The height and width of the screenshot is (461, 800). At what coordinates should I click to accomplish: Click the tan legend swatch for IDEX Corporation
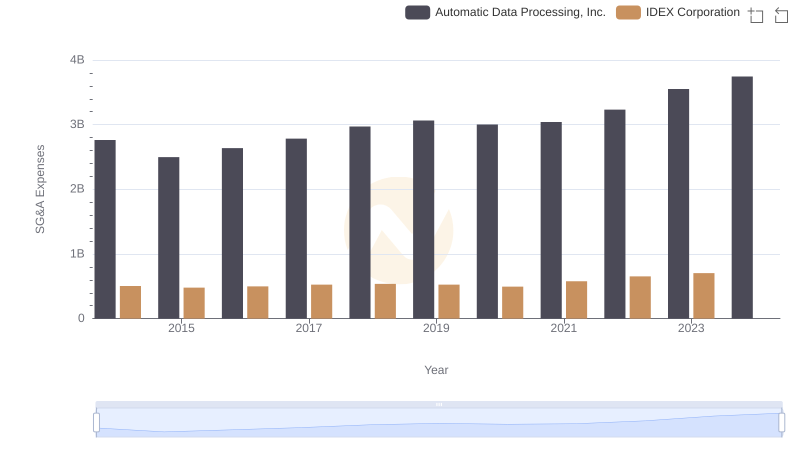pyautogui.click(x=628, y=12)
